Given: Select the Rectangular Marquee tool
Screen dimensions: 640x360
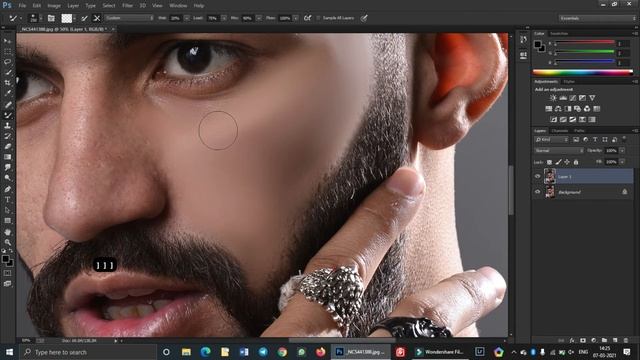Looking at the screenshot, I should click(7, 51).
